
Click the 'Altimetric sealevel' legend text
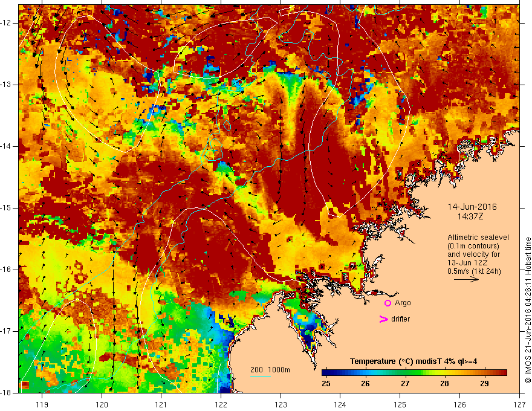478,238
